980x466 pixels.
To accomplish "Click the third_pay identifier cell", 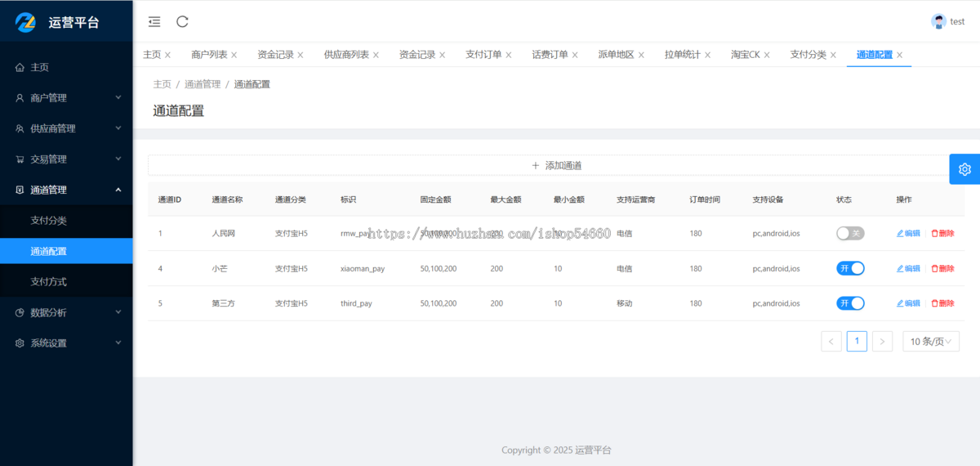I will (356, 303).
